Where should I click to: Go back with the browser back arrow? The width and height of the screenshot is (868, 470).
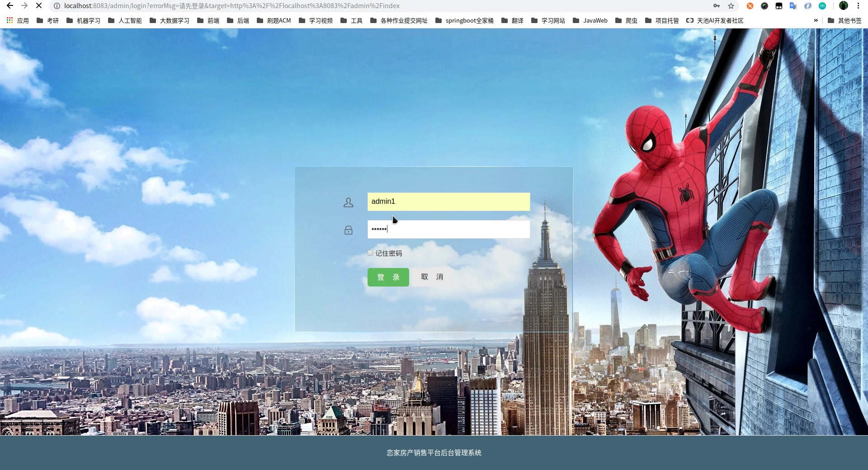tap(9, 6)
